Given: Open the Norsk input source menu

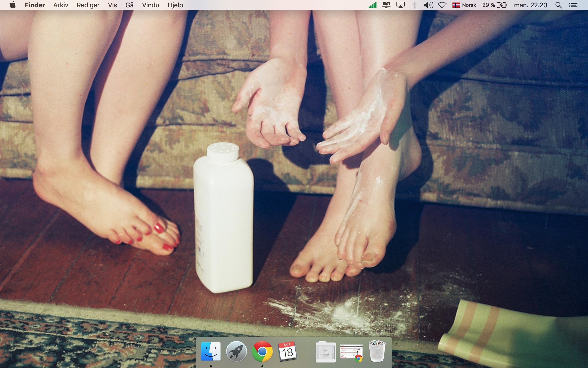Looking at the screenshot, I should click(464, 5).
